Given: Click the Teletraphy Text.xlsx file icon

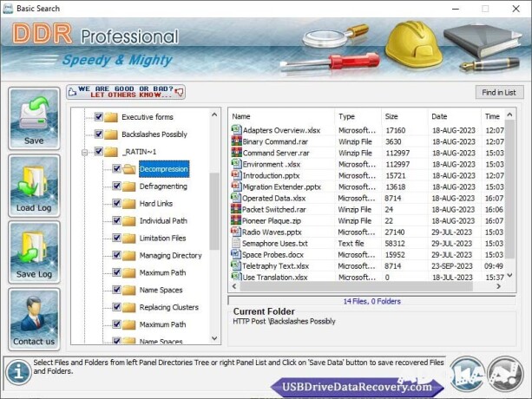Looking at the screenshot, I should coord(236,265).
